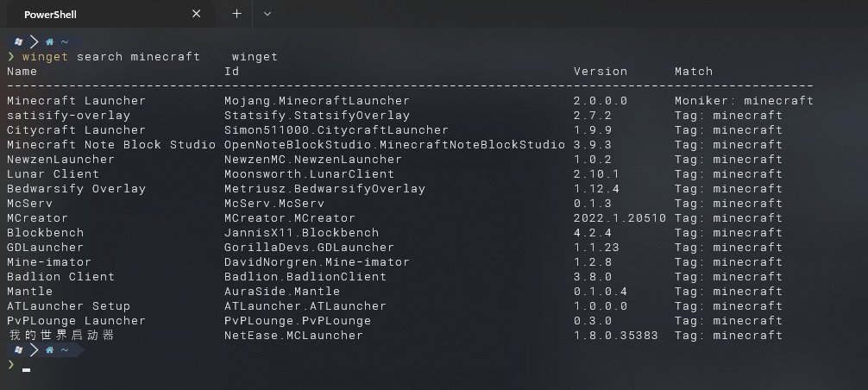Click Metriusz.BedwarsifyOverlay id
Screen dimensions: 868x390
tap(324, 189)
